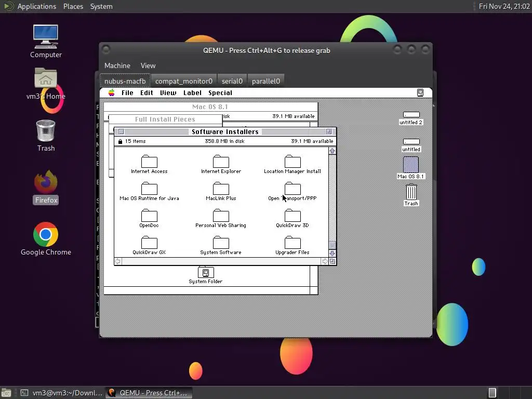Select the nubus-macfb tab
The width and height of the screenshot is (532, 399).
(x=125, y=81)
